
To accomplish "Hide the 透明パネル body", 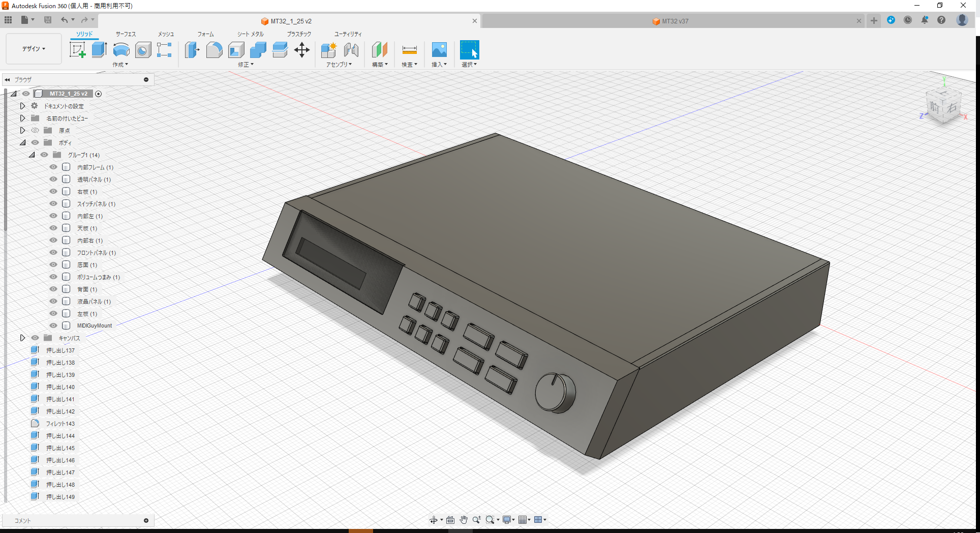I will coord(53,179).
